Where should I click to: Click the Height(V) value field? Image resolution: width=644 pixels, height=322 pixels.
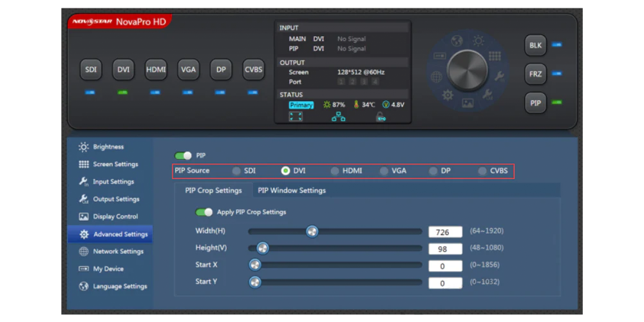(445, 249)
